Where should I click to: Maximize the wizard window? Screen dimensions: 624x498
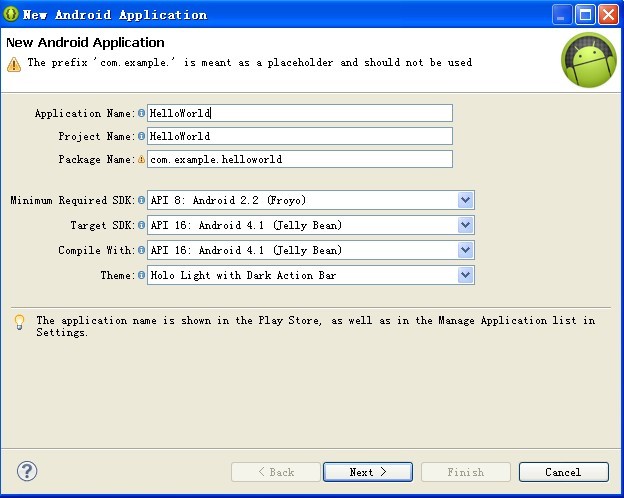click(585, 15)
